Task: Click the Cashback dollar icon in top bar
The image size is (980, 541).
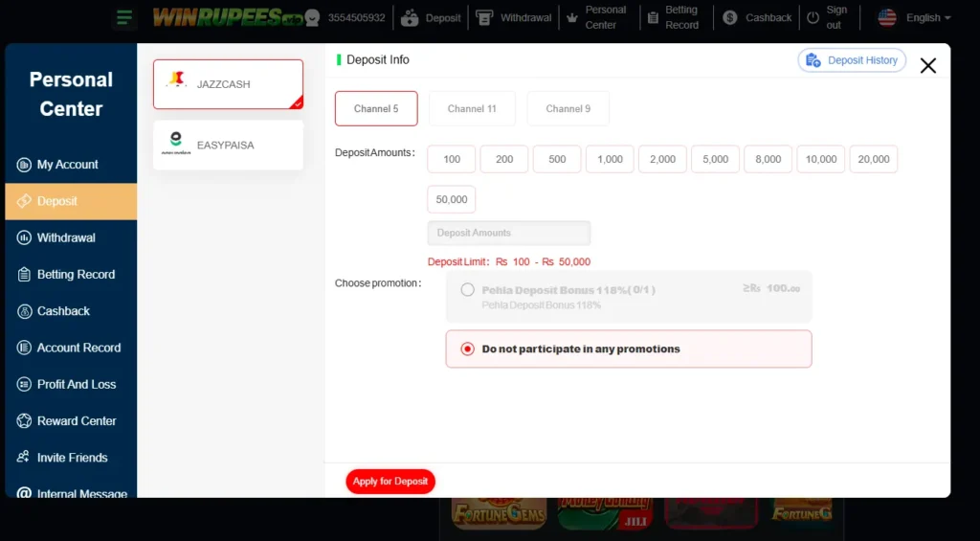Action: [x=730, y=17]
